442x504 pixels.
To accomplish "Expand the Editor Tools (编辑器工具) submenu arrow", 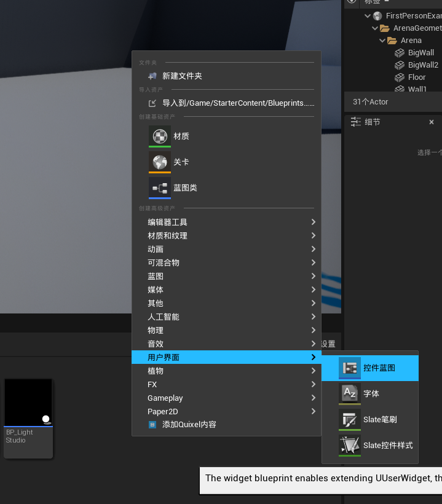I will (x=313, y=222).
